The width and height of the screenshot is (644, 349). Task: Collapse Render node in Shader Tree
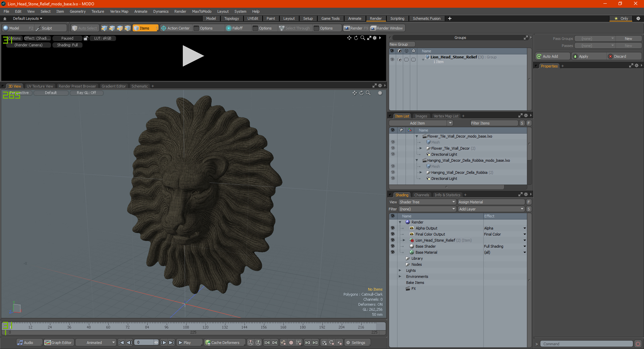pos(400,222)
